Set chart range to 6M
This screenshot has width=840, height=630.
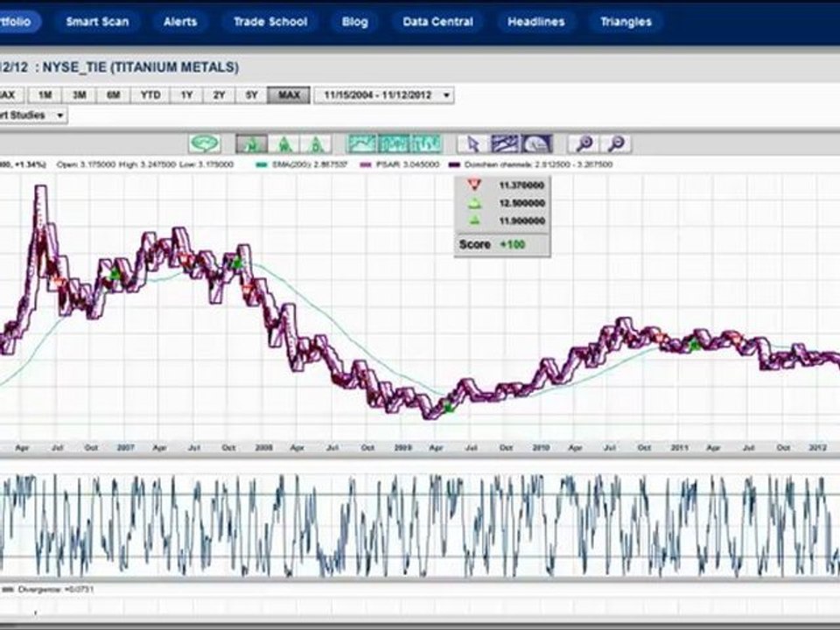[114, 95]
